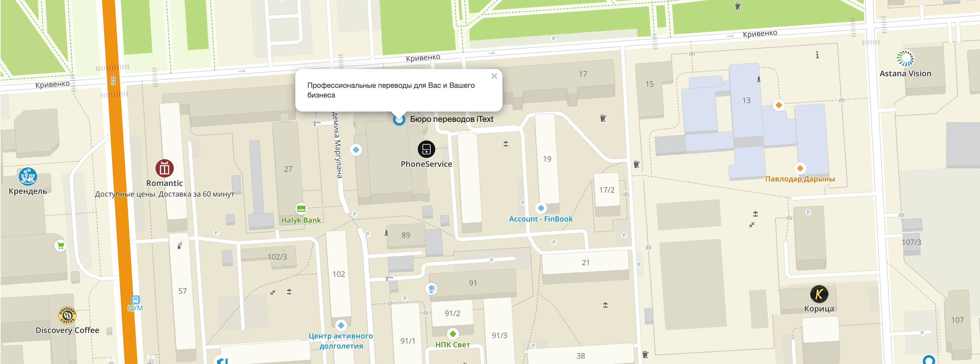The width and height of the screenshot is (980, 364).
Task: Open the Павлодар Дарыны label
Action: coord(800,179)
